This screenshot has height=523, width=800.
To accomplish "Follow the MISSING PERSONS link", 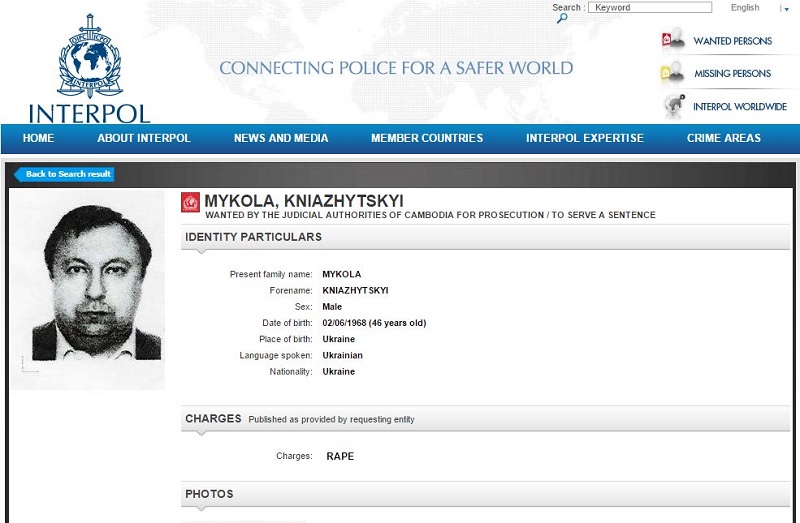I will (733, 73).
